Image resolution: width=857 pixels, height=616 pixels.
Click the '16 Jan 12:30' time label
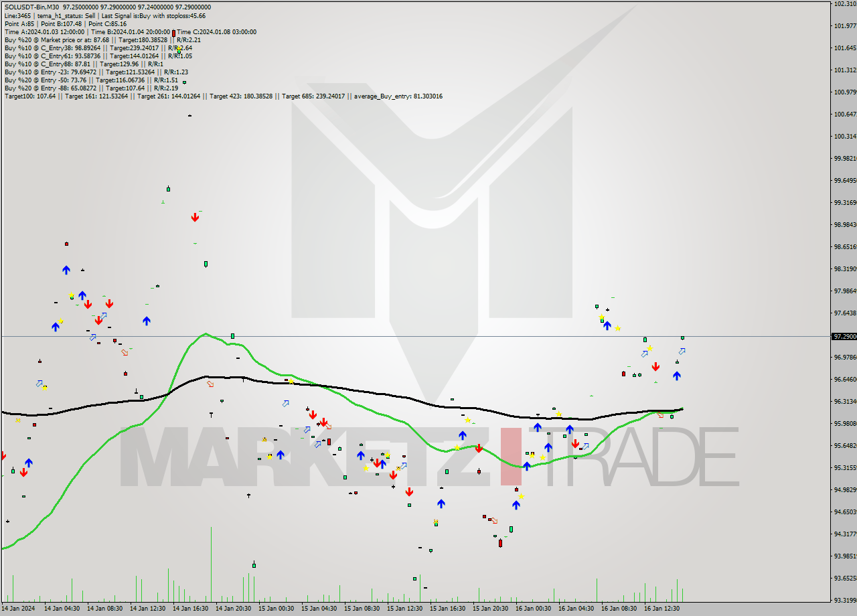(661, 609)
